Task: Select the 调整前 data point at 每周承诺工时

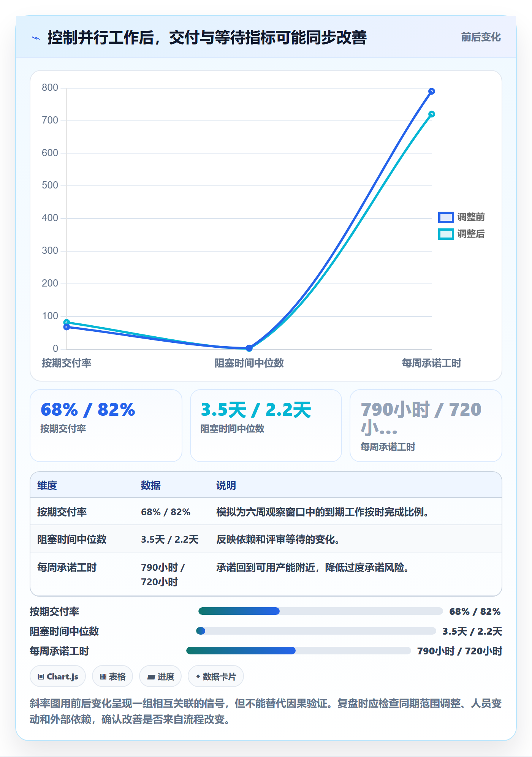Action: point(431,91)
